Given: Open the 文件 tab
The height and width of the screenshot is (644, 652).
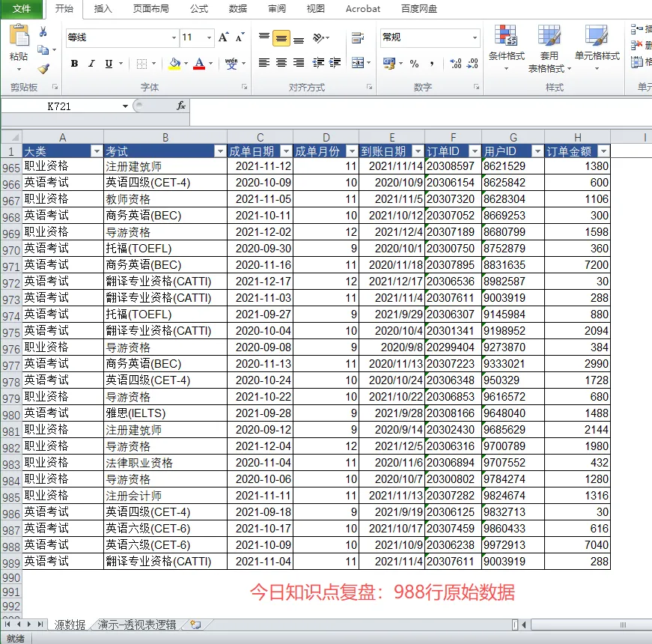Looking at the screenshot, I should click(x=21, y=9).
